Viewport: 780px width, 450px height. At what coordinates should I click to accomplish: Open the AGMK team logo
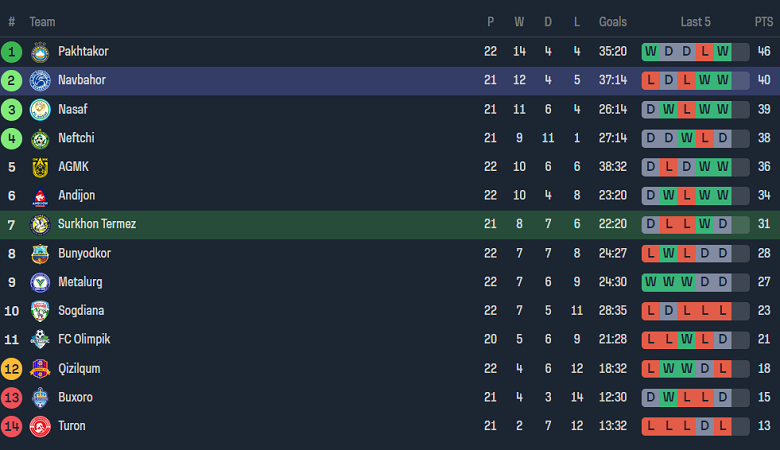(40, 168)
